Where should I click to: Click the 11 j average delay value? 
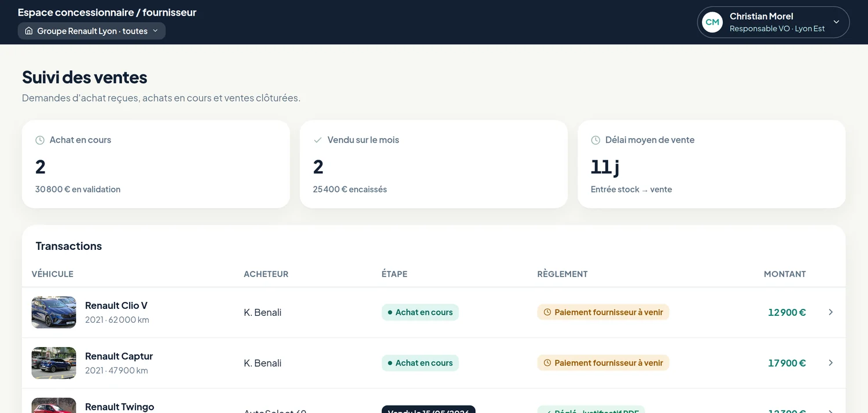[x=605, y=167]
